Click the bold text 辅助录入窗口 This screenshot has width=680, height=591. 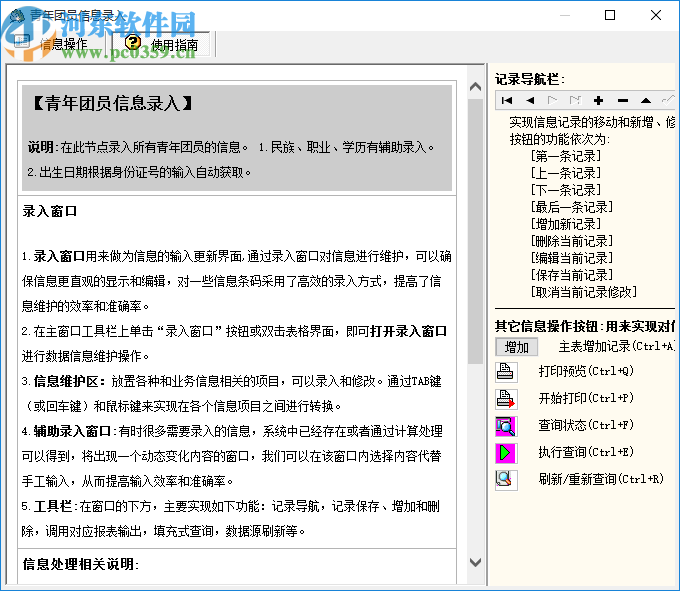(x=72, y=431)
